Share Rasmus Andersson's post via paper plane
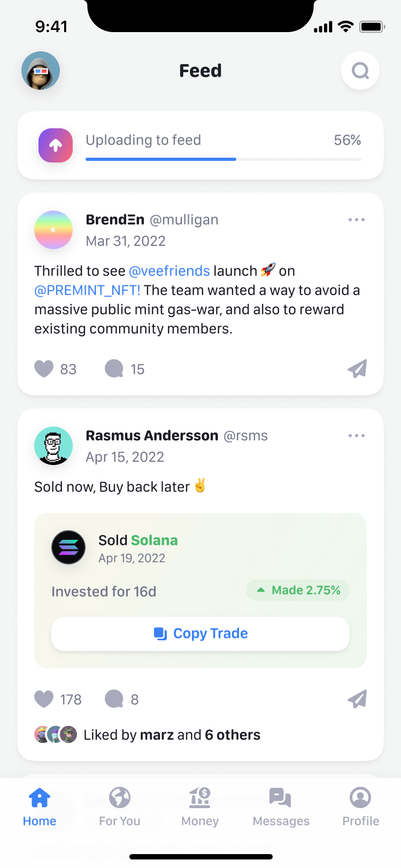Image resolution: width=401 pixels, height=868 pixels. [x=357, y=699]
